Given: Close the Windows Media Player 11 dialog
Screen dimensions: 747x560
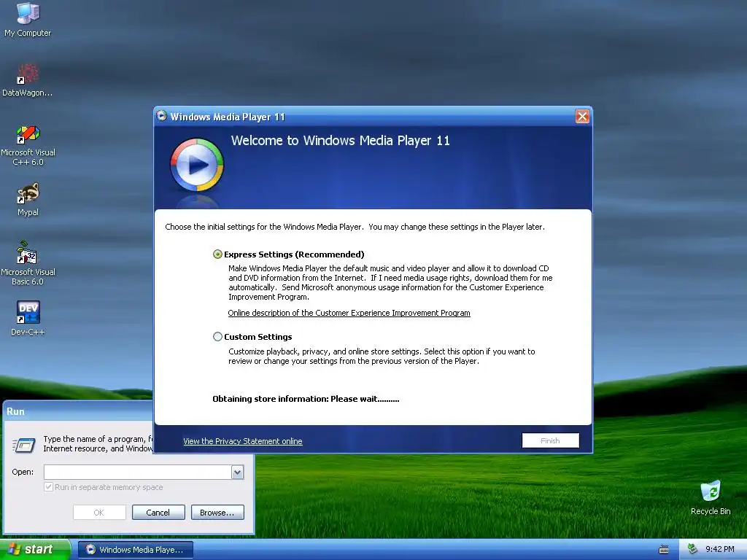Looking at the screenshot, I should pos(582,116).
